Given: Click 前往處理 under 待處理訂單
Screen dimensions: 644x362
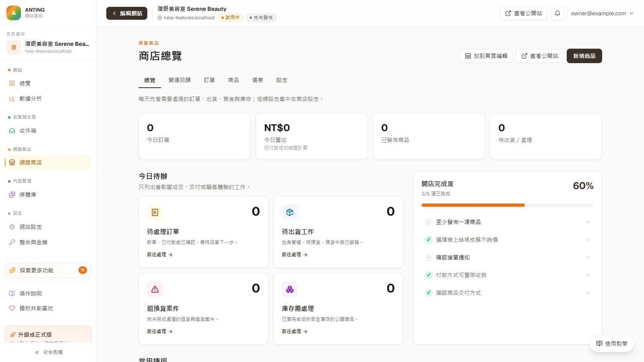Looking at the screenshot, I should pos(160,255).
